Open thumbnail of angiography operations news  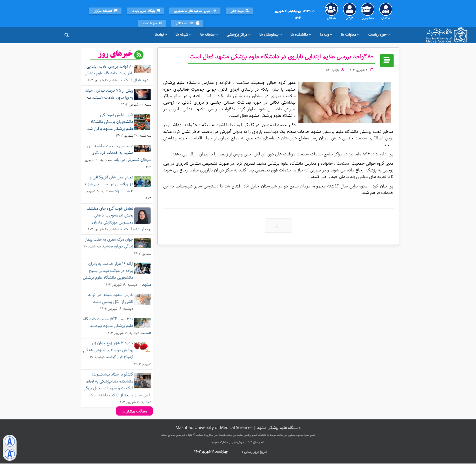(x=142, y=182)
